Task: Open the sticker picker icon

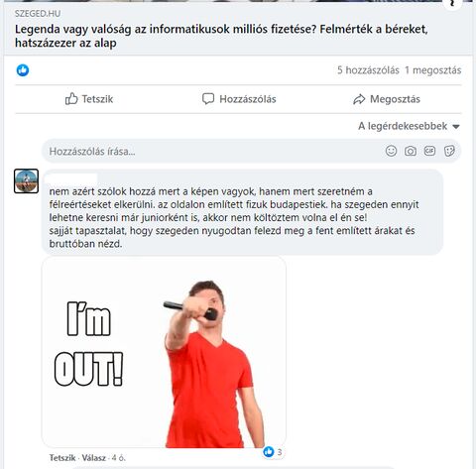Action: click(449, 151)
